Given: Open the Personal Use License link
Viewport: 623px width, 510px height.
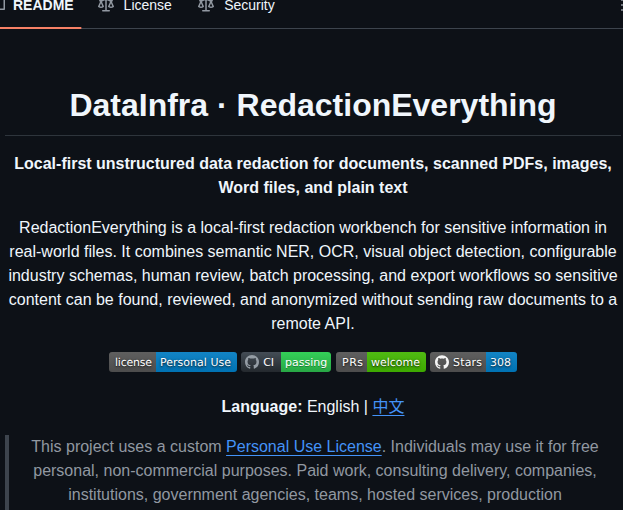Looking at the screenshot, I should tap(304, 446).
